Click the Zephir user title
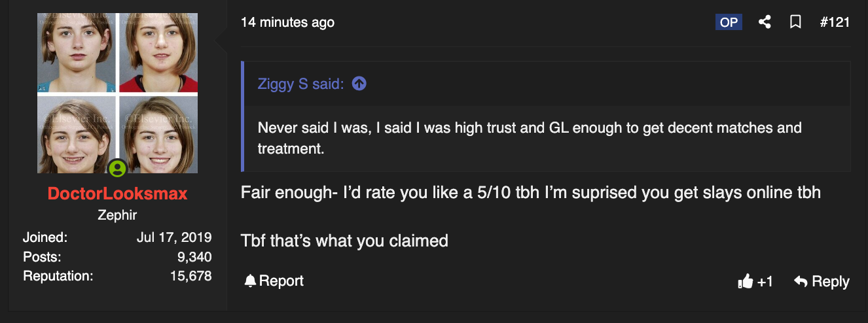Screen dimensions: 868x323 tap(118, 215)
